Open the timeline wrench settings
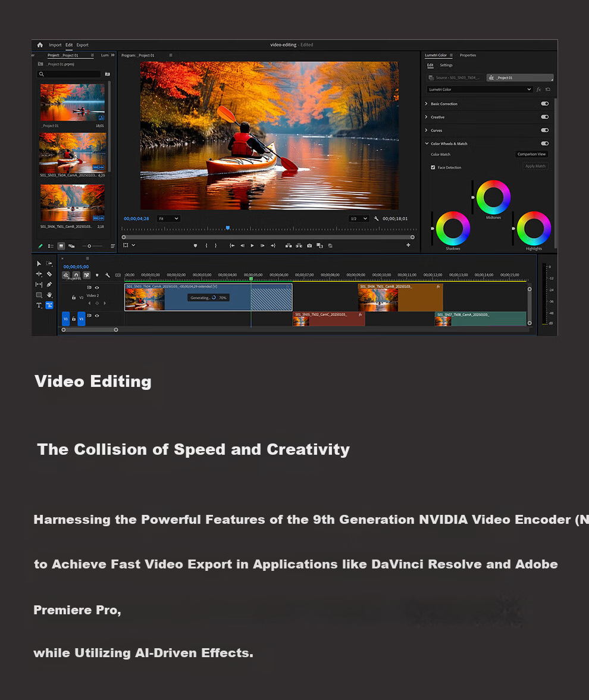Screen dimensions: 589x700 point(107,275)
